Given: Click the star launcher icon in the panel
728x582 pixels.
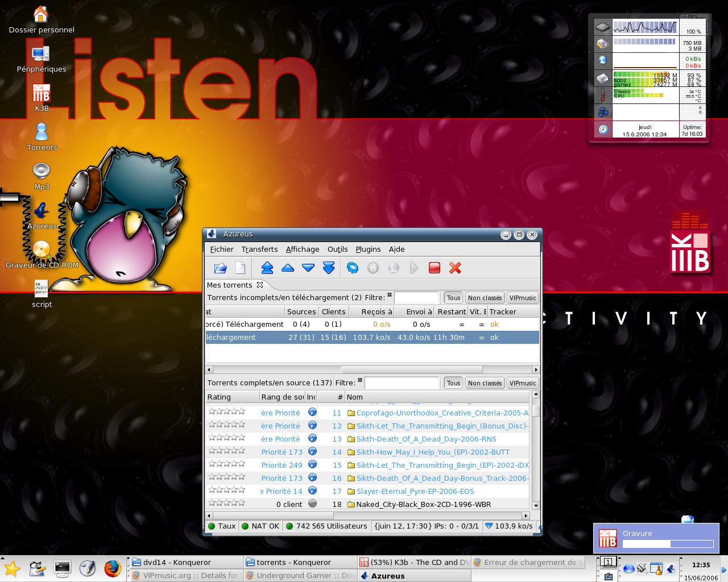Looking at the screenshot, I should coord(12,568).
